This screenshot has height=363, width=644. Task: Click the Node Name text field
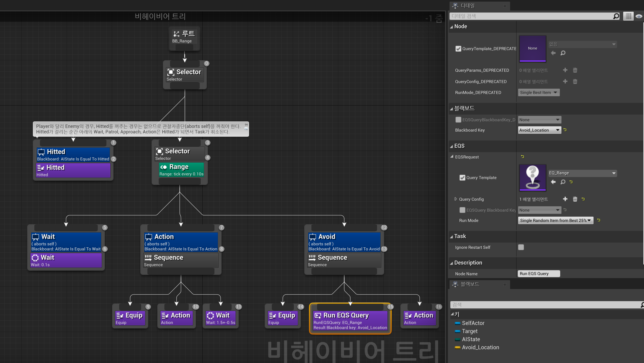click(x=539, y=274)
